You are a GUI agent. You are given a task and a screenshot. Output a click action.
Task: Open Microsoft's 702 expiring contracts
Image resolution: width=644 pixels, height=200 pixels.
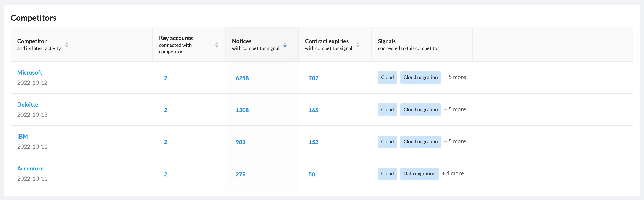click(x=313, y=78)
